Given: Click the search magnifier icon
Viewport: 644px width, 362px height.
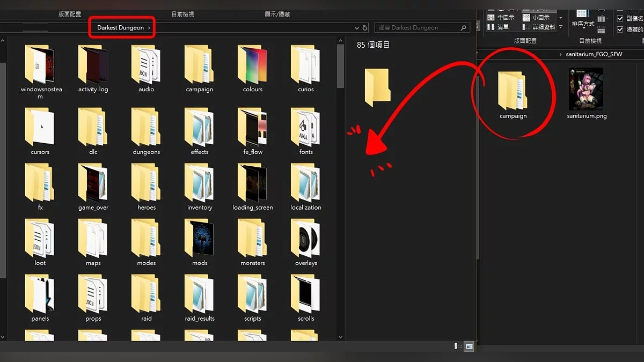Looking at the screenshot, I should pos(464,28).
